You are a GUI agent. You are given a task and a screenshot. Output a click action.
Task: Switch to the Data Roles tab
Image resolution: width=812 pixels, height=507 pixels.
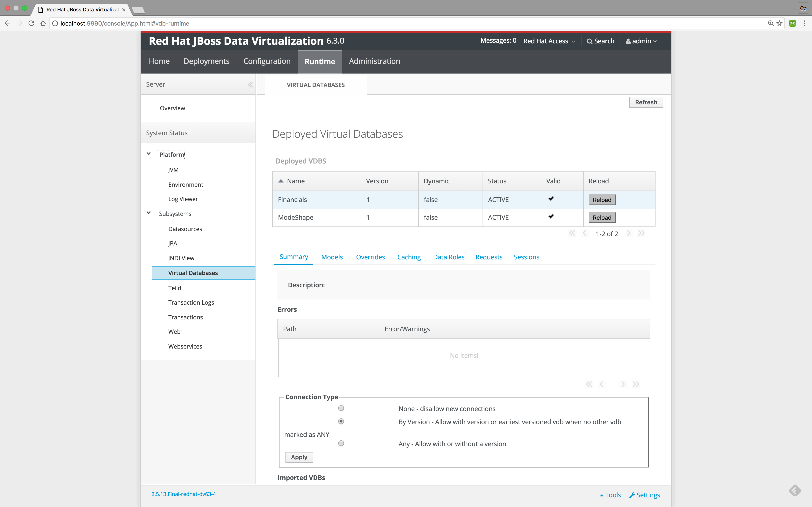pyautogui.click(x=449, y=257)
